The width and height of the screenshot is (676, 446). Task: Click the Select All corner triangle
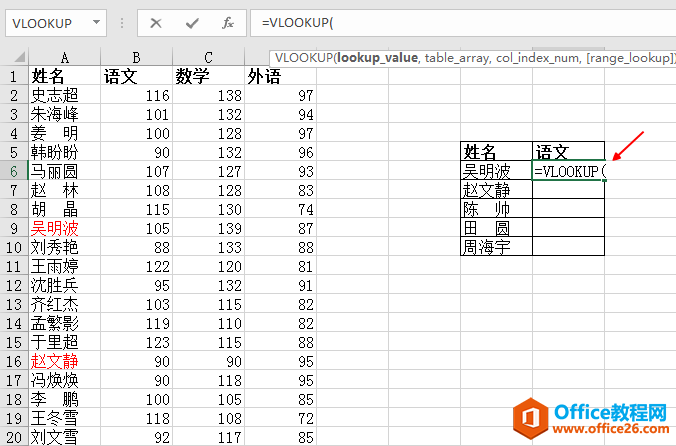tap(19, 57)
